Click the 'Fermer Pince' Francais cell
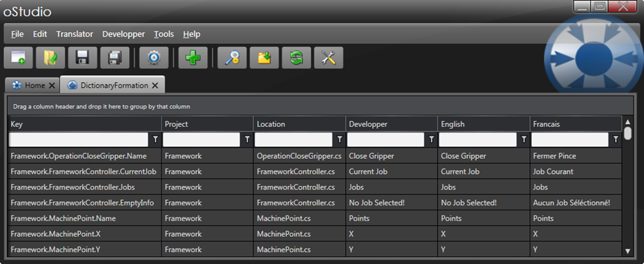644x264 pixels. click(x=576, y=156)
